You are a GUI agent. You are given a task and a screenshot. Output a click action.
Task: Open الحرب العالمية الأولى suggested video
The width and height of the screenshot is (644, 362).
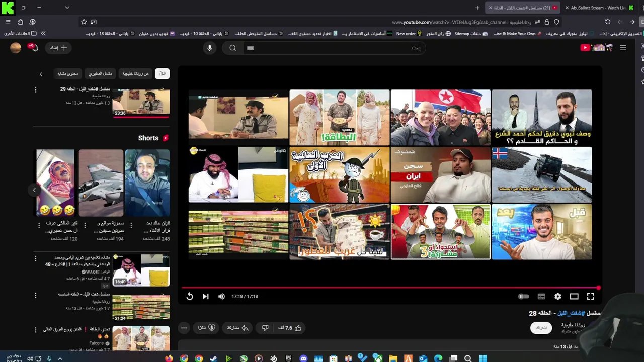click(340, 174)
